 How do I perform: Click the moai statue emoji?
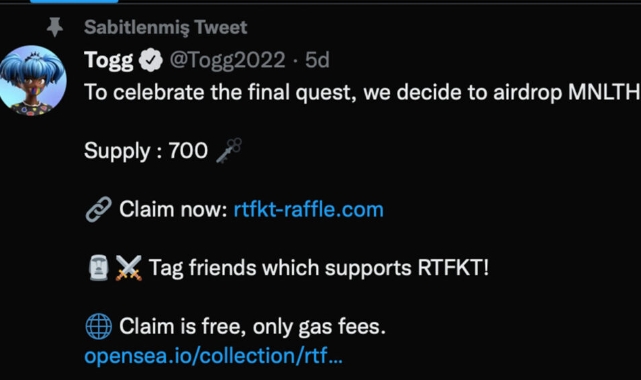tap(99, 268)
